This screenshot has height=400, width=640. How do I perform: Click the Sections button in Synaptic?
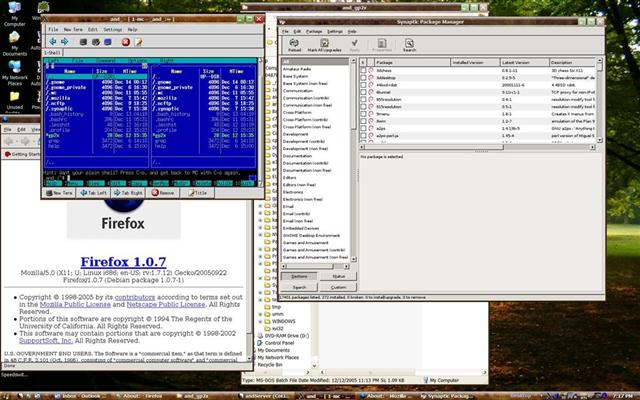(x=299, y=276)
